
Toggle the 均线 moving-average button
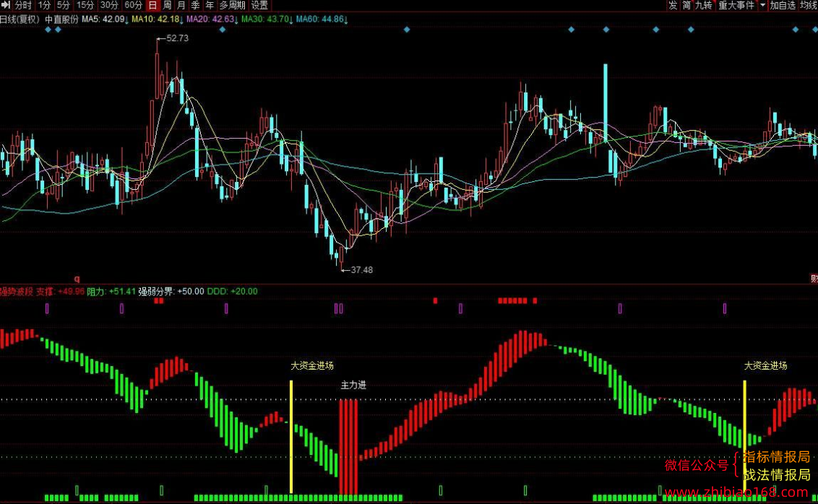(x=809, y=5)
